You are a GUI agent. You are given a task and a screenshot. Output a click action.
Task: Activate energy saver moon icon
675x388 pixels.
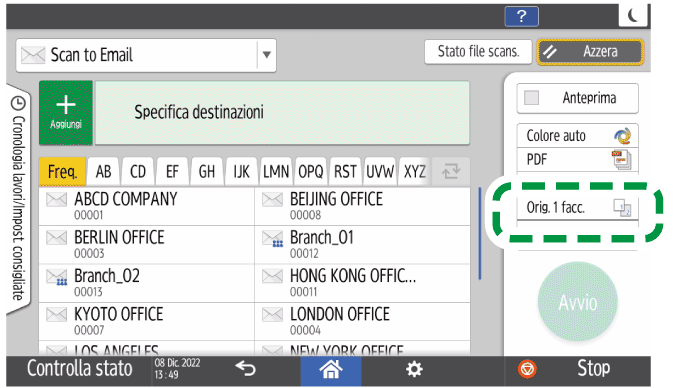633,16
